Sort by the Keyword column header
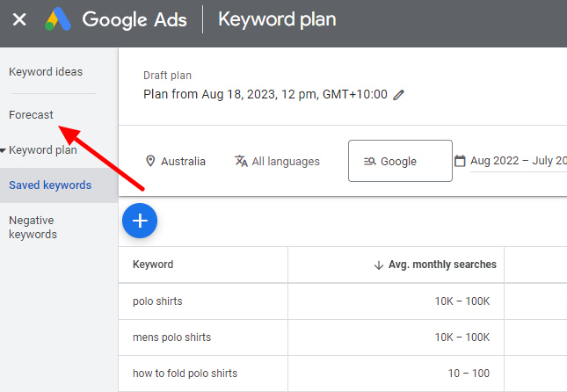Viewport: 567px width, 392px height. (153, 265)
